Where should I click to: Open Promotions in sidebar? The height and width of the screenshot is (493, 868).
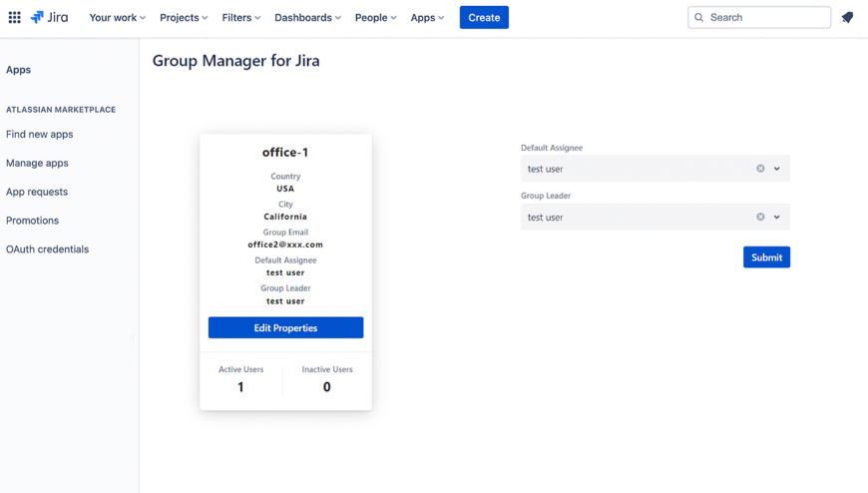click(x=32, y=221)
